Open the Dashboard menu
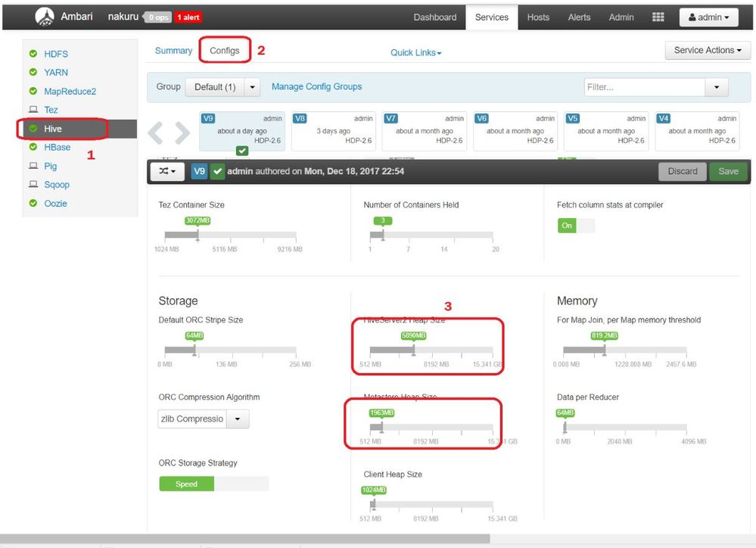This screenshot has width=756, height=548. coord(435,17)
